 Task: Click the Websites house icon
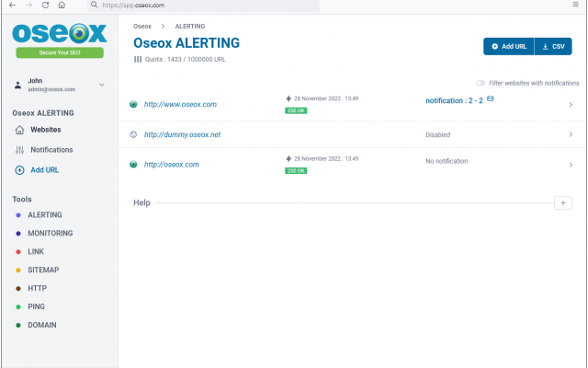click(x=19, y=130)
